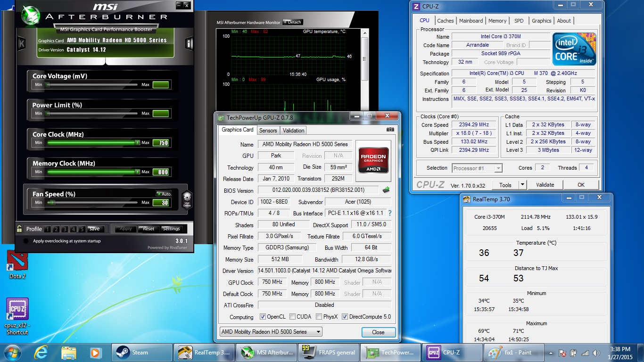Open Windows Explorer from the taskbar

click(x=69, y=353)
